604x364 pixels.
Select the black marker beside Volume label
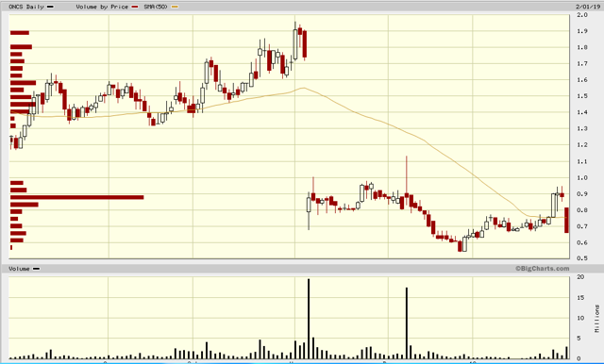coord(36,269)
